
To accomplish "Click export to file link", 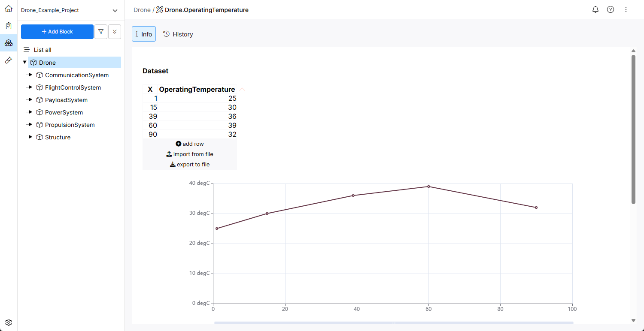I will click(190, 165).
